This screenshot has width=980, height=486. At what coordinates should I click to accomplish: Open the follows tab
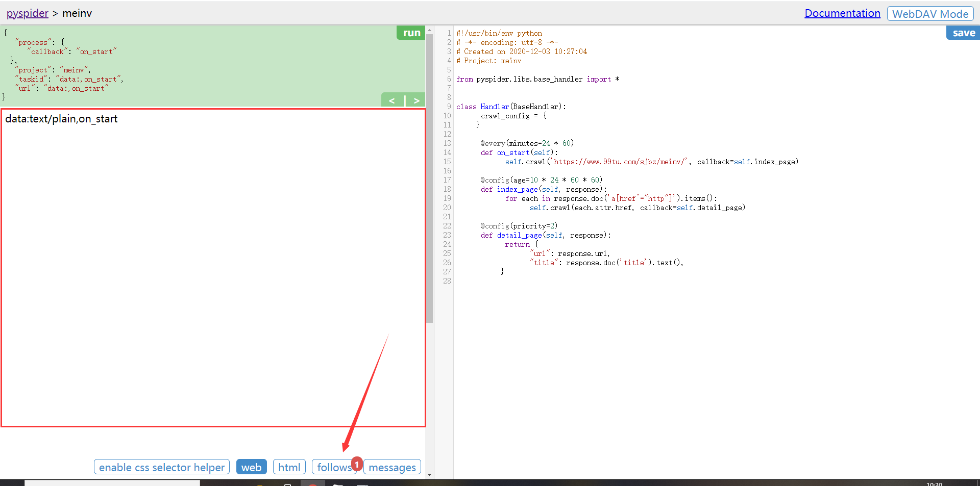334,467
